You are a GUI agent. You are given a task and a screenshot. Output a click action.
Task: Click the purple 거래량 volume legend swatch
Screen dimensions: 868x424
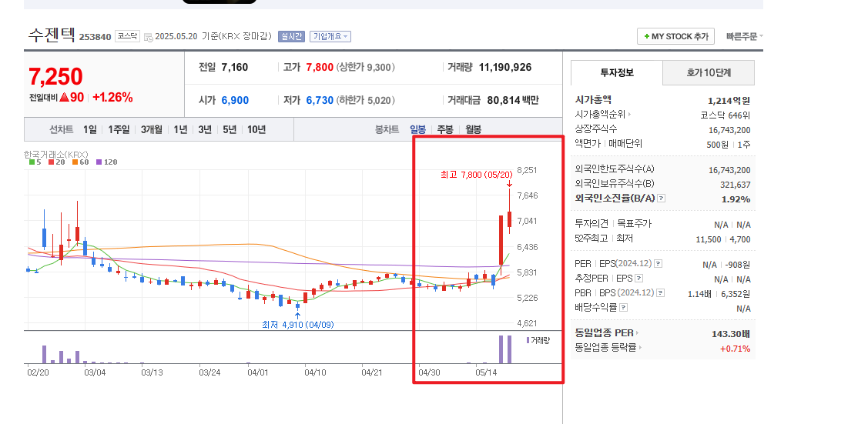click(528, 340)
